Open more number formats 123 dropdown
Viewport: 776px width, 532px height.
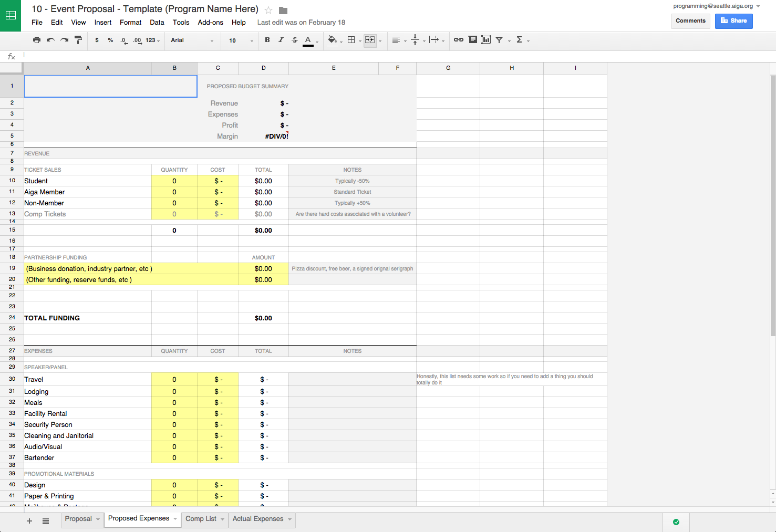[152, 40]
